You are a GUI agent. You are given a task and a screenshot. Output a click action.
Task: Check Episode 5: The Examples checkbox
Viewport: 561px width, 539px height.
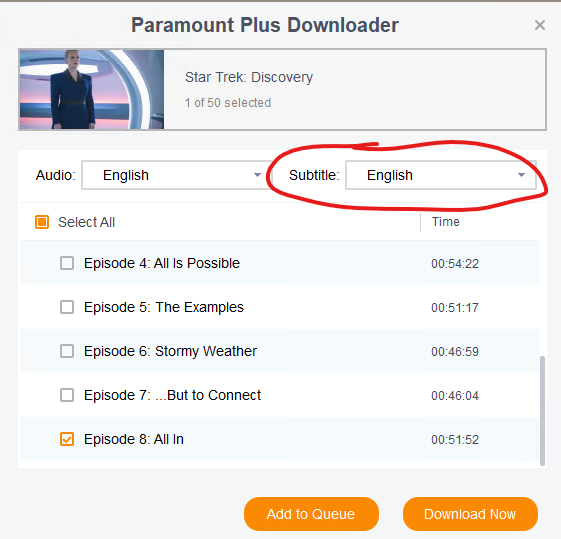67,307
